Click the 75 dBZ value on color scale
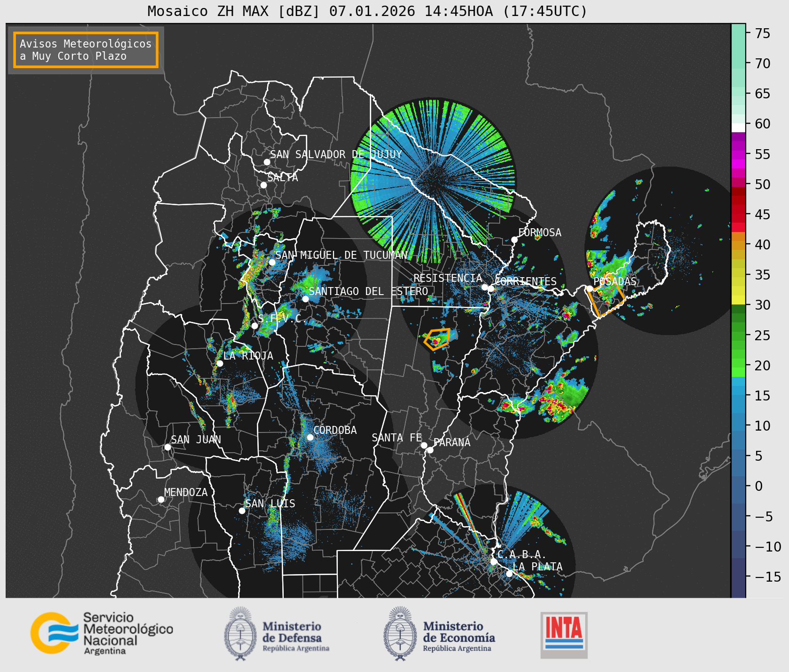Image resolution: width=789 pixels, height=672 pixels. point(763,33)
